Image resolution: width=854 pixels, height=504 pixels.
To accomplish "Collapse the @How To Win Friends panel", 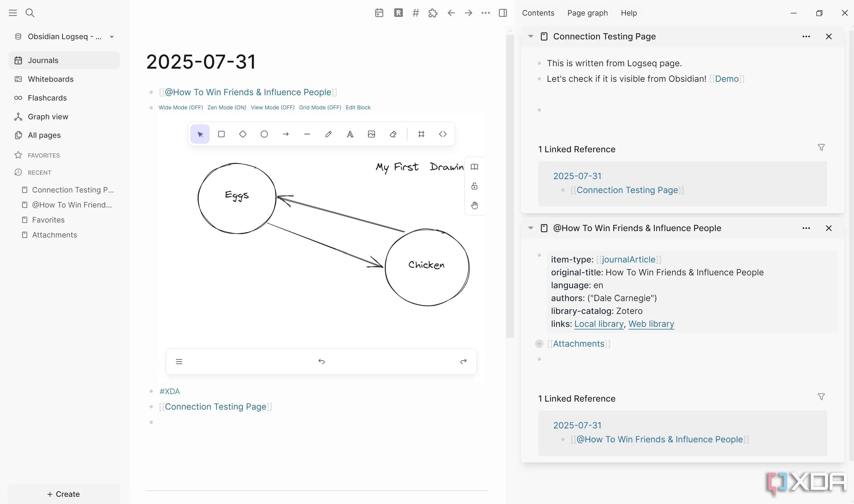I will tap(531, 228).
